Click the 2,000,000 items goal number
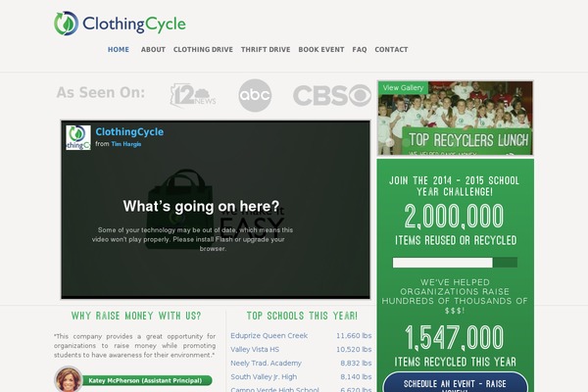Viewport: 588px width, 392px height. pyautogui.click(x=454, y=216)
